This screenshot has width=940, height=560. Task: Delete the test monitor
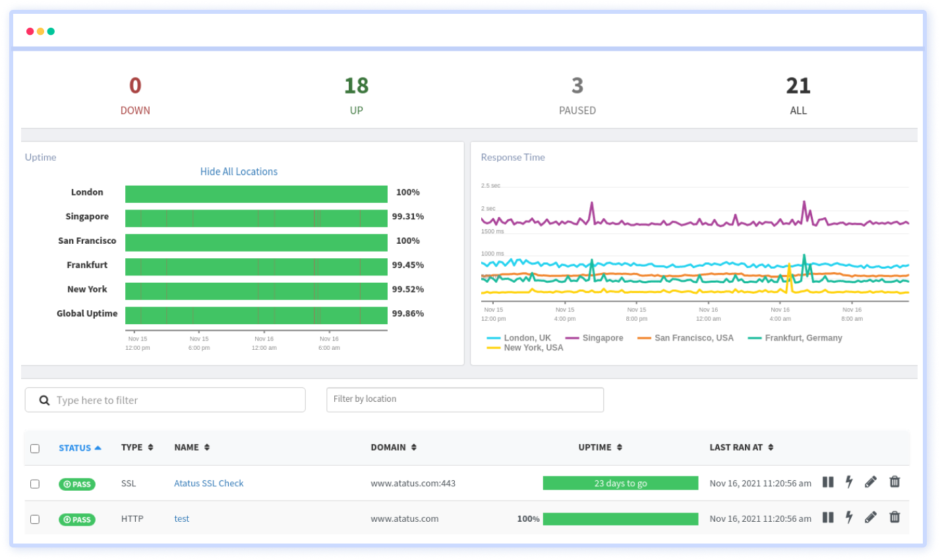[x=894, y=519]
